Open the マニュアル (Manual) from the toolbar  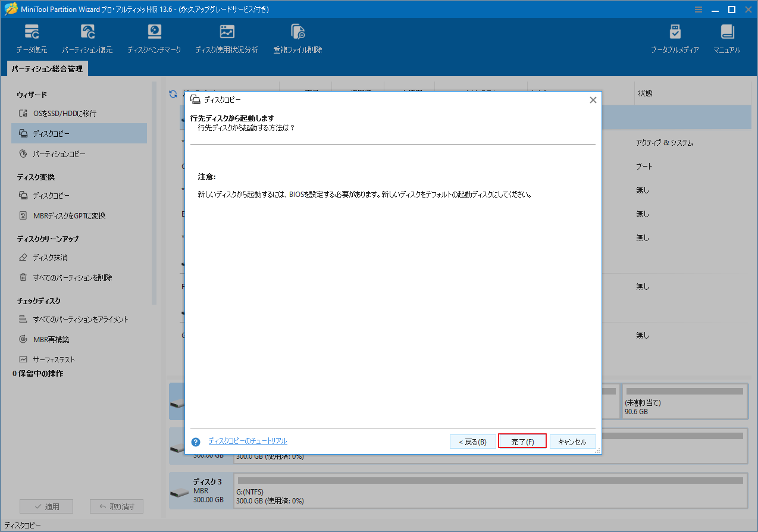pos(726,37)
